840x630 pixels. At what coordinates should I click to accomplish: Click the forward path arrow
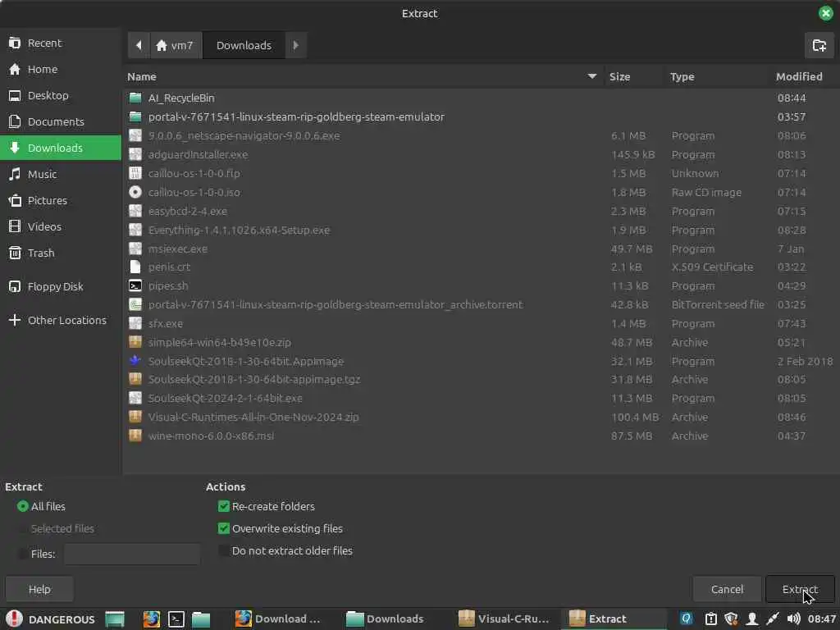pyautogui.click(x=295, y=46)
